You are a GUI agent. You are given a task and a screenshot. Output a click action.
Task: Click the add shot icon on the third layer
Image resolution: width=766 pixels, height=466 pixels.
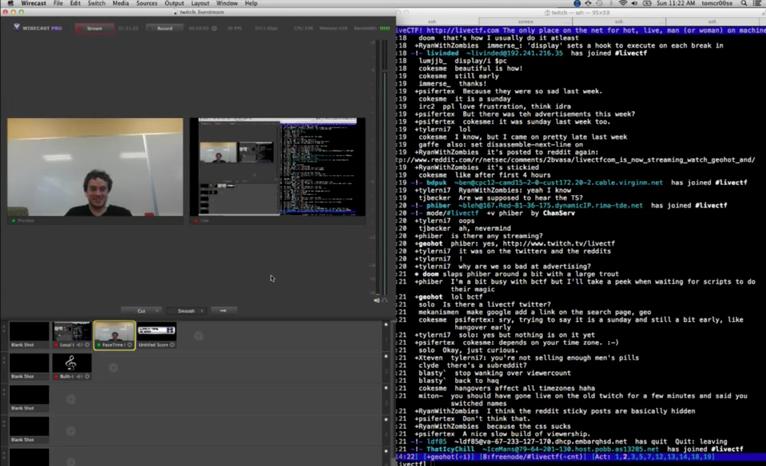pyautogui.click(x=72, y=397)
